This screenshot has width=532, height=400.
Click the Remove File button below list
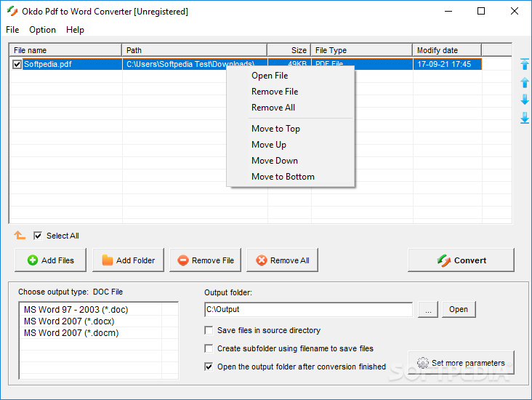(205, 260)
